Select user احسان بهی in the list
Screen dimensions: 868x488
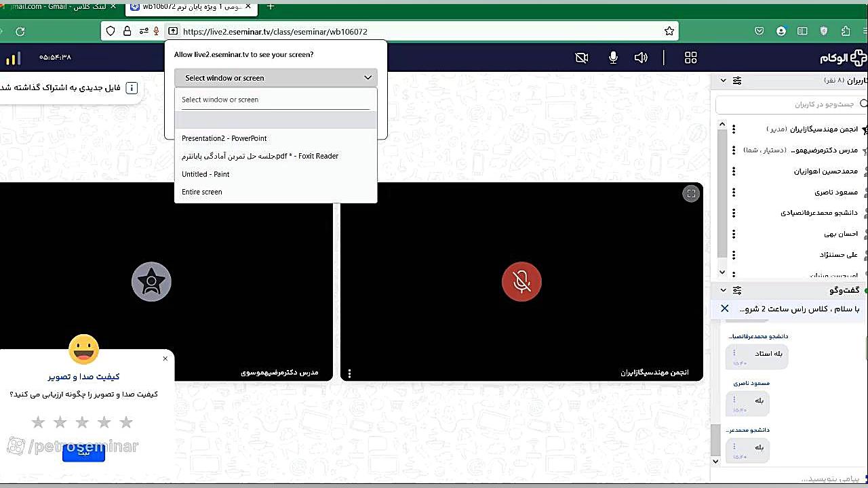[841, 234]
